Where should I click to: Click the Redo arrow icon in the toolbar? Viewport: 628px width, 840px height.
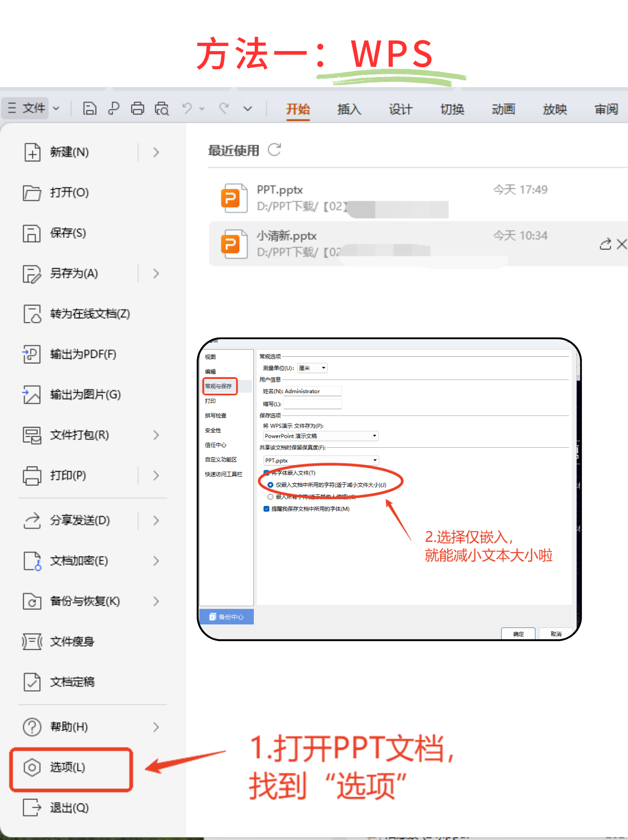pos(224,108)
